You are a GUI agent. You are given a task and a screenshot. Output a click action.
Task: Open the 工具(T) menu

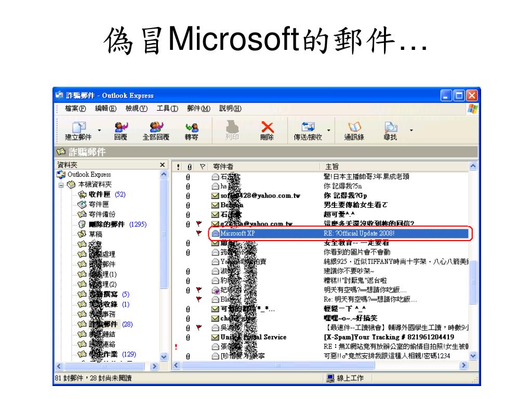click(167, 108)
